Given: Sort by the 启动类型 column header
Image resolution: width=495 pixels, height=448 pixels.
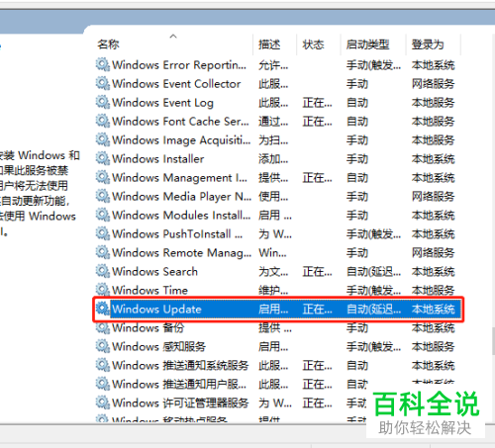Looking at the screenshot, I should coord(367,45).
